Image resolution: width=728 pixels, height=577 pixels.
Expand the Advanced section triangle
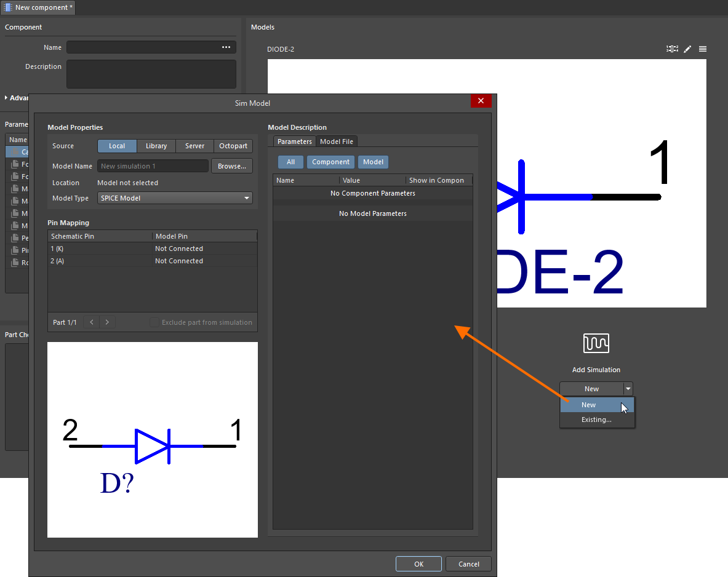tap(7, 98)
